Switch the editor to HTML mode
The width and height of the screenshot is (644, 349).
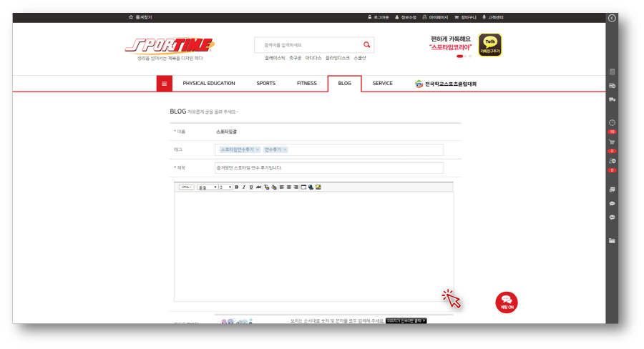(186, 187)
